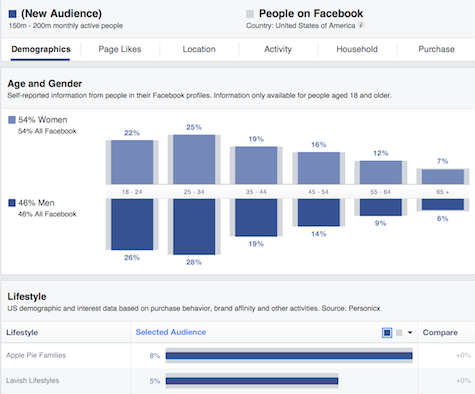Click the Apple Pie Families row label

[x=36, y=355]
